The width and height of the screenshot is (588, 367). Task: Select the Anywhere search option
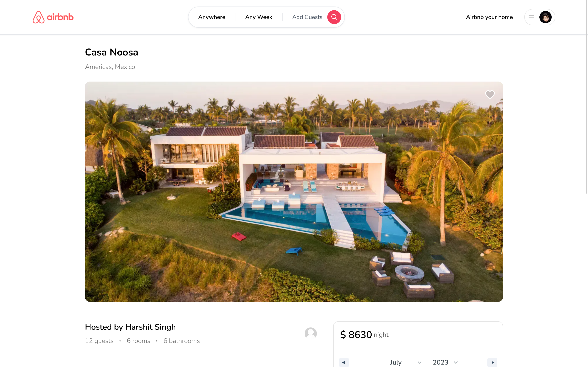tap(212, 17)
